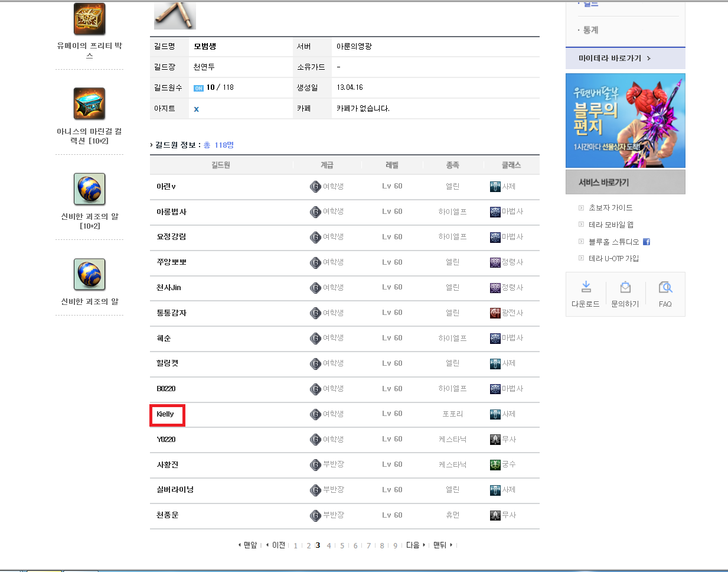
Task: Click the 신비한 괴조의 알 [10+2] egg icon
Action: (x=90, y=189)
